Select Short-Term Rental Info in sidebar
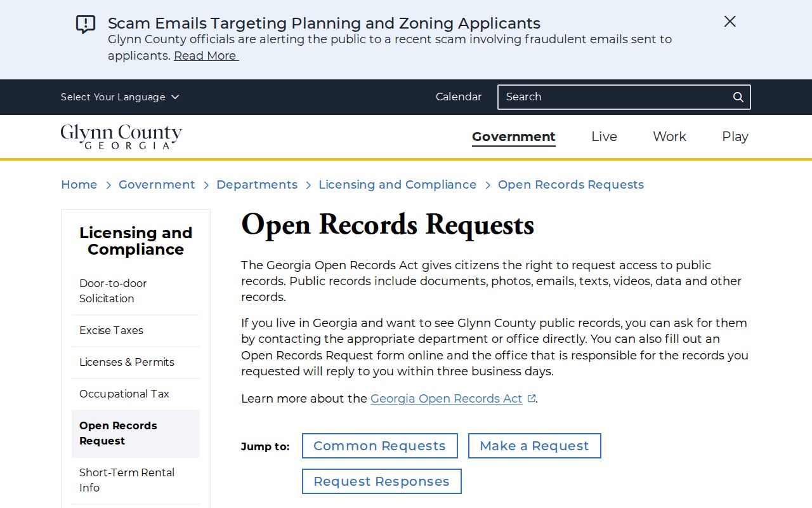The width and height of the screenshot is (812, 508). [x=136, y=481]
